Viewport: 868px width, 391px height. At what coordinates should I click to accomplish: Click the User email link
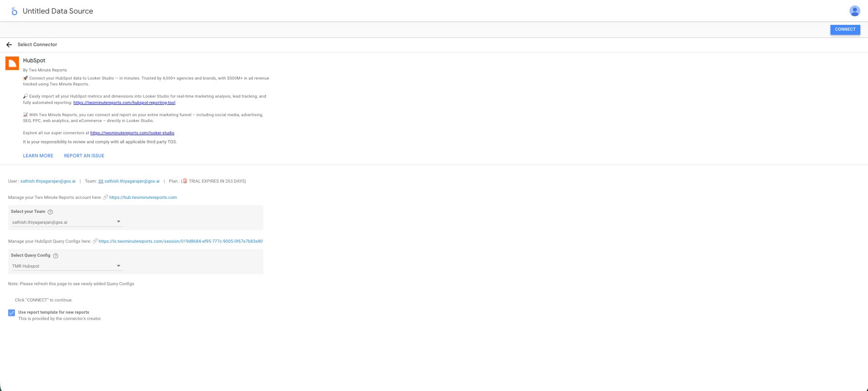[48, 181]
